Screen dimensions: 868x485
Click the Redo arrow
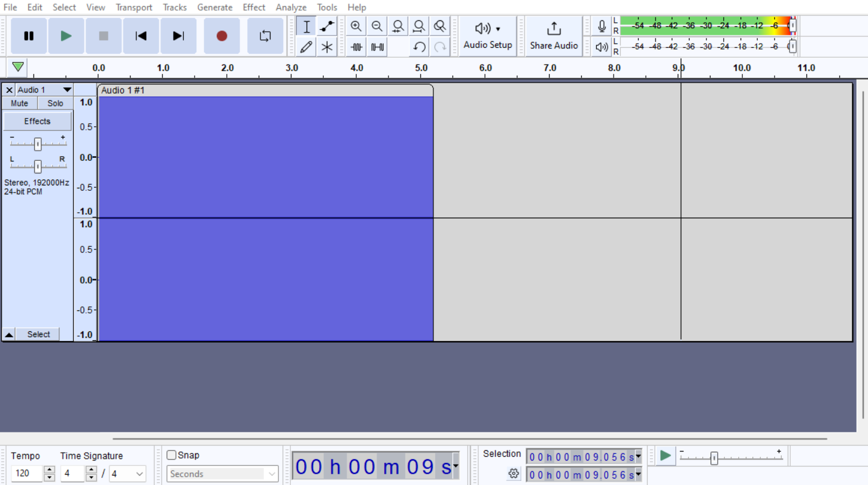pos(440,47)
